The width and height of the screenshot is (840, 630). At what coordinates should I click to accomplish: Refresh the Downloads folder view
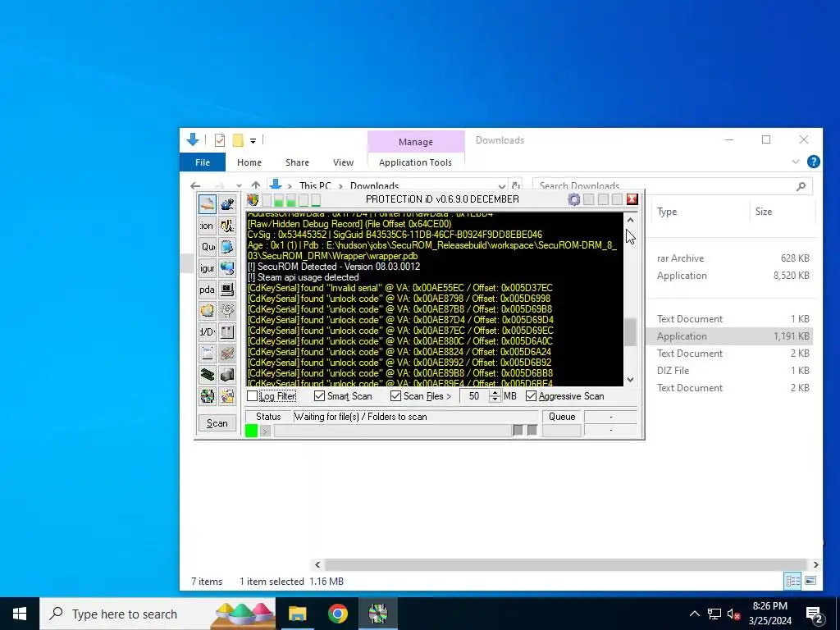coord(515,186)
